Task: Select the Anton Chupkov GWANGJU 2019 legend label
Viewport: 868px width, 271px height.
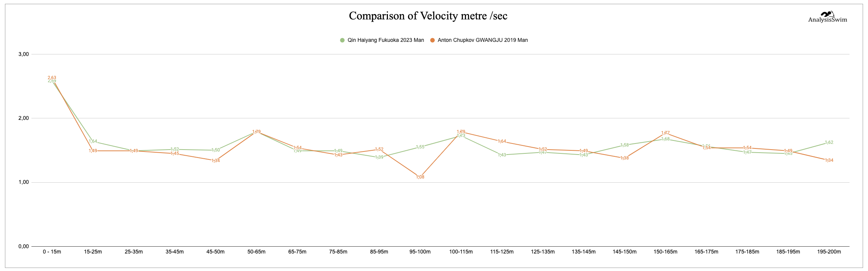Action: point(482,40)
